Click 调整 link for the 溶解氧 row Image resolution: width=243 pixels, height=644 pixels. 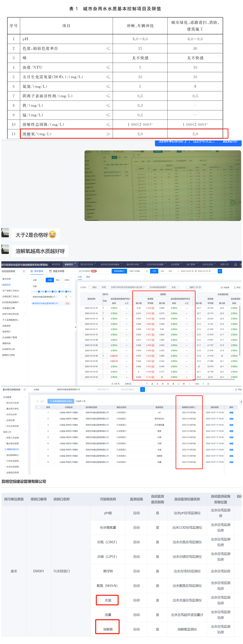pos(231,456)
